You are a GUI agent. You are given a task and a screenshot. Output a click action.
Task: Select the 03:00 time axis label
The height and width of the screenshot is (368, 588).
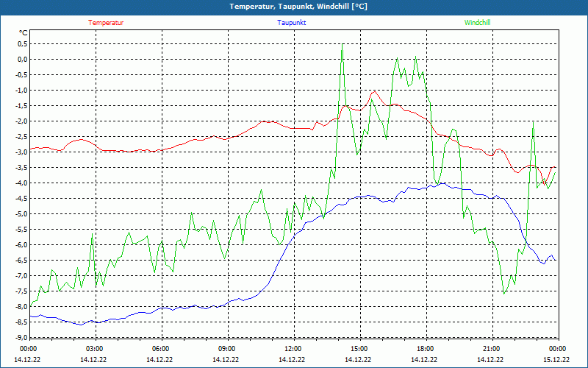click(x=94, y=349)
